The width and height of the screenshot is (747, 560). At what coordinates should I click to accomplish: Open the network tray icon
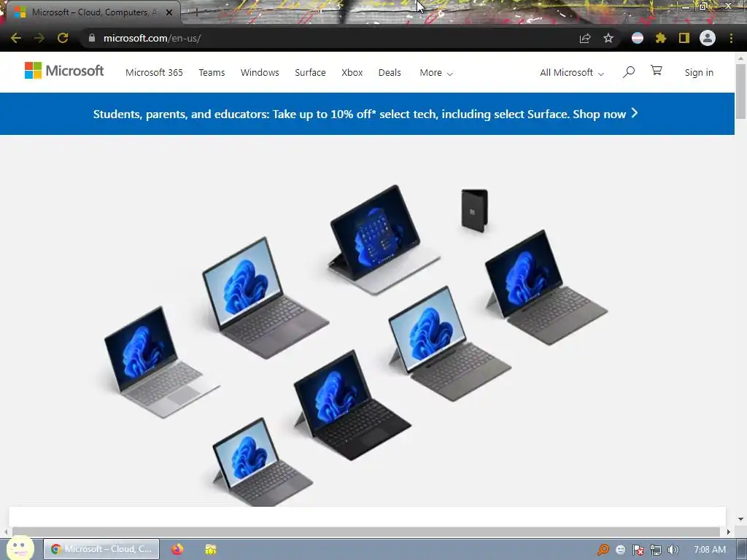(656, 550)
